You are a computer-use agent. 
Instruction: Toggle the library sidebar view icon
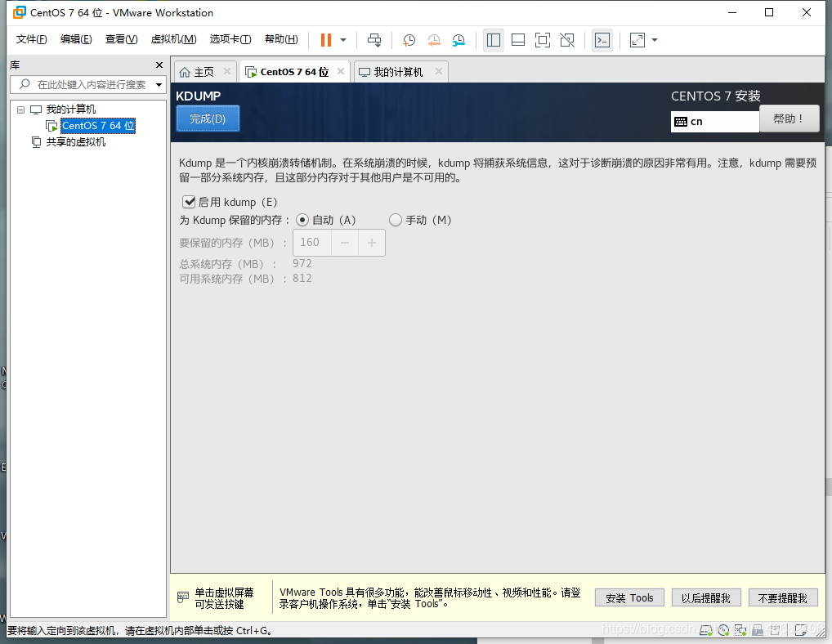coord(494,40)
